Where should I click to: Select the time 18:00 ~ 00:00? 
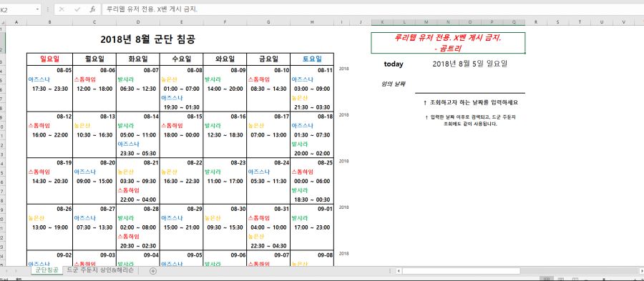(182, 135)
